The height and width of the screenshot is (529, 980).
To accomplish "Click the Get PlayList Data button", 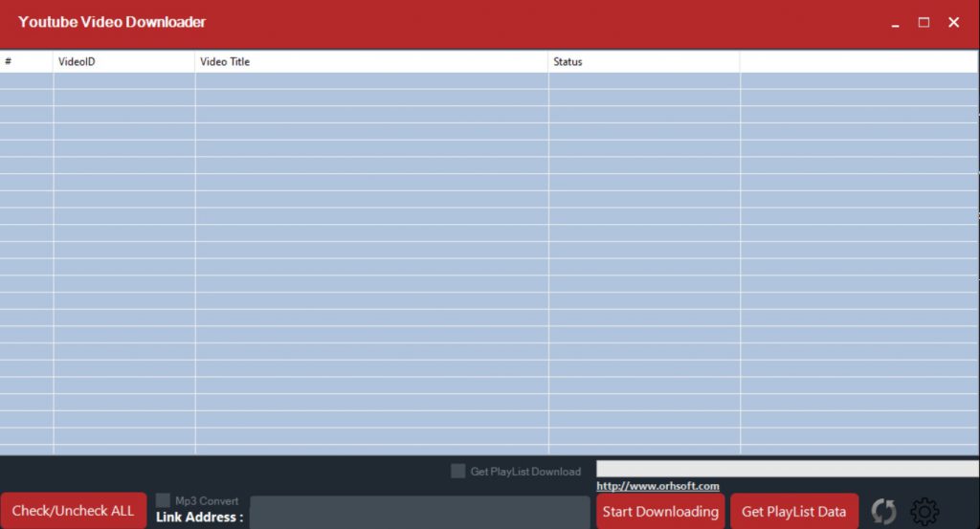I will click(793, 512).
